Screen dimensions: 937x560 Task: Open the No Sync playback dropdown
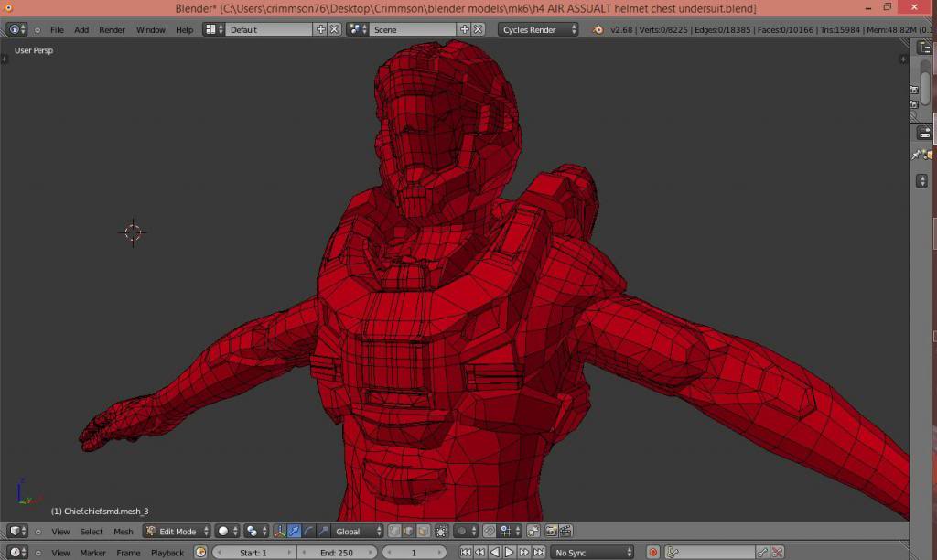tap(592, 553)
